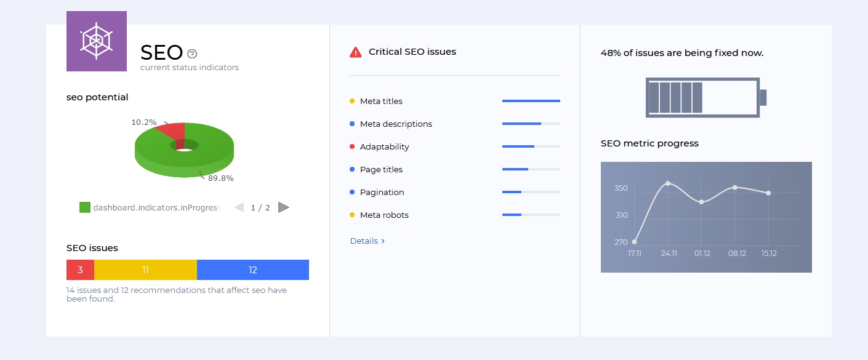The image size is (868, 360).
Task: Click the 08.12 data point on chart
Action: (x=735, y=187)
